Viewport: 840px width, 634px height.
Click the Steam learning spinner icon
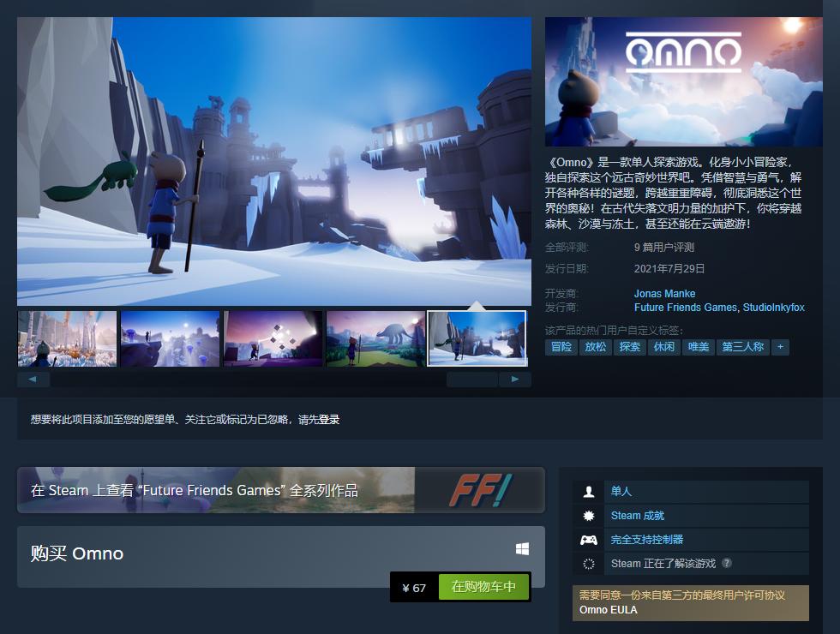(589, 564)
